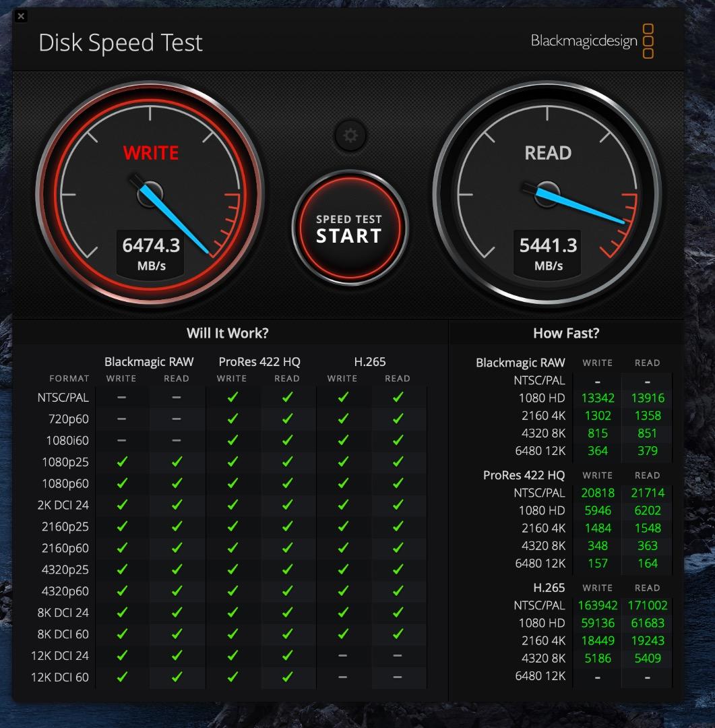Close the Disk Speed Test window
This screenshot has height=728, width=715.
tap(21, 16)
